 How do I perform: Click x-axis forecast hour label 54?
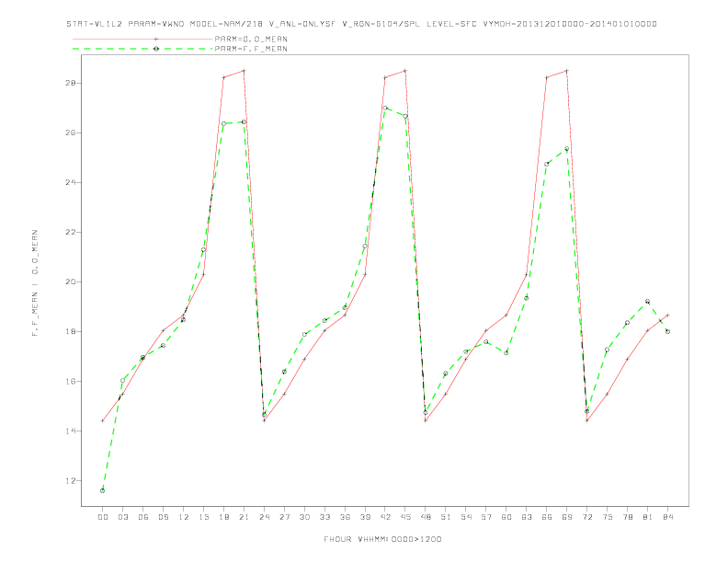[466, 517]
